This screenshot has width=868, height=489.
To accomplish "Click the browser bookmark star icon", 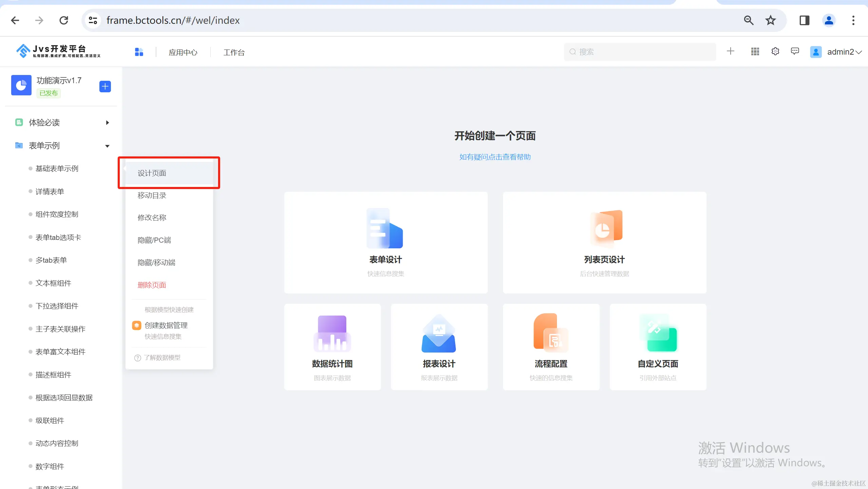I will pyautogui.click(x=771, y=20).
